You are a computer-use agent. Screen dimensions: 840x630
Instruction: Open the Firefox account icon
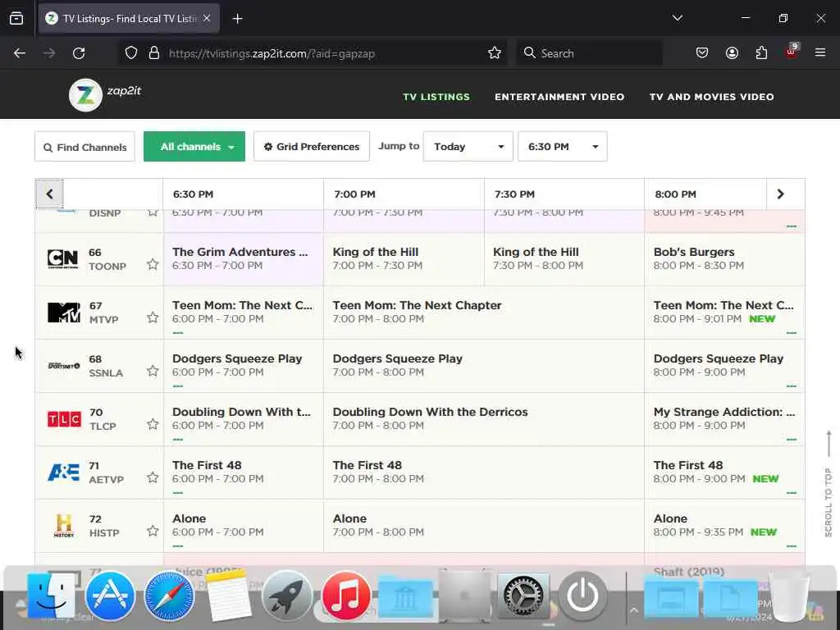pos(732,53)
